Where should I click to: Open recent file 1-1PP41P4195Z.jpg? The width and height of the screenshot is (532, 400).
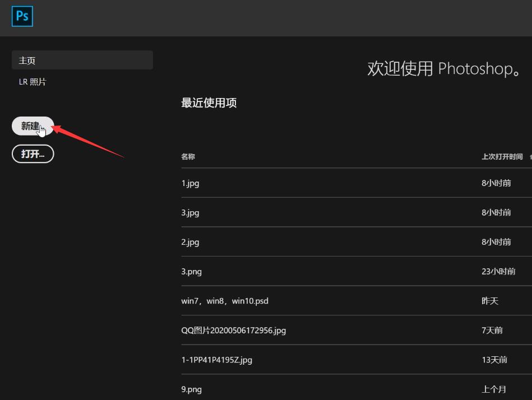coord(217,360)
